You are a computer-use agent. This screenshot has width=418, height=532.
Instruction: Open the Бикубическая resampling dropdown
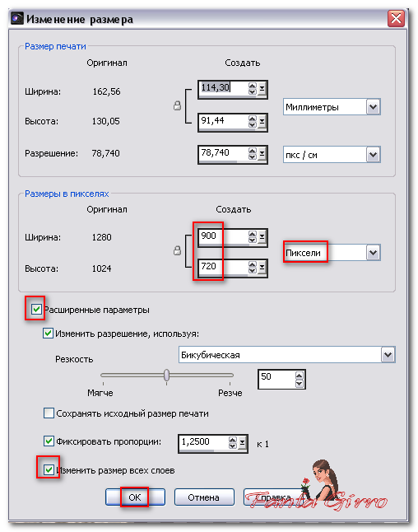tap(388, 355)
